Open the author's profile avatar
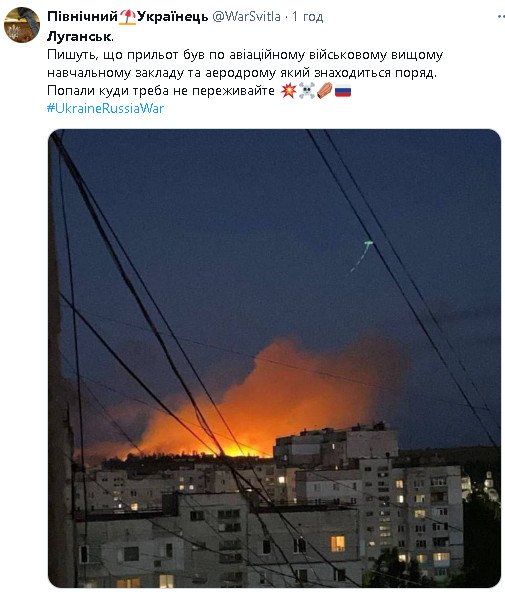Viewport: 505px width, 596px height. [22, 24]
